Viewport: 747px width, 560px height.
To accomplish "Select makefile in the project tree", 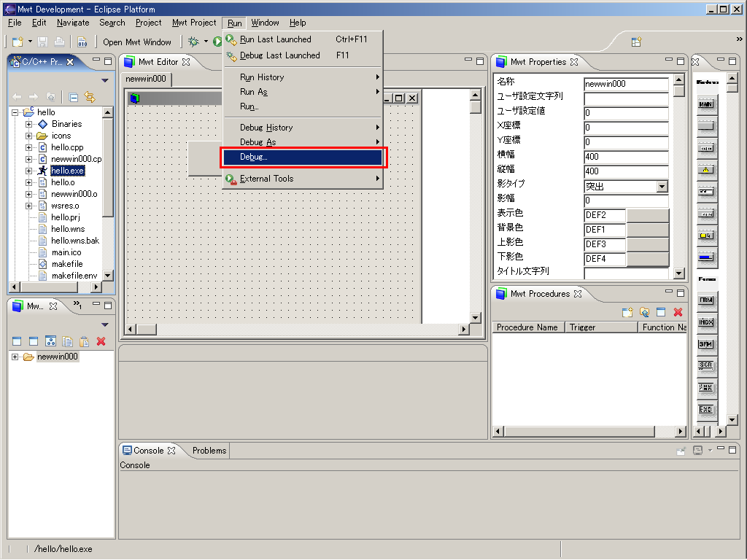I will coord(66,264).
